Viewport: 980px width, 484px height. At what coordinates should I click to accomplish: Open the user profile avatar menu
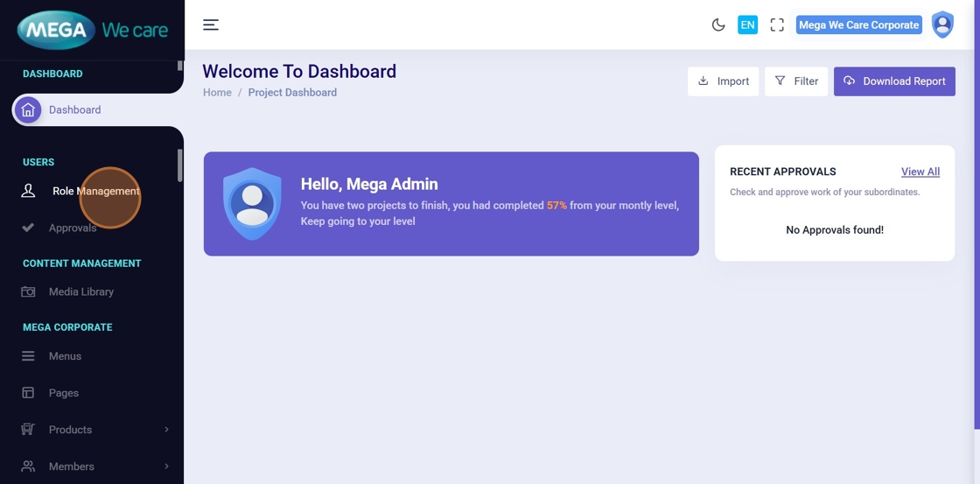click(942, 25)
